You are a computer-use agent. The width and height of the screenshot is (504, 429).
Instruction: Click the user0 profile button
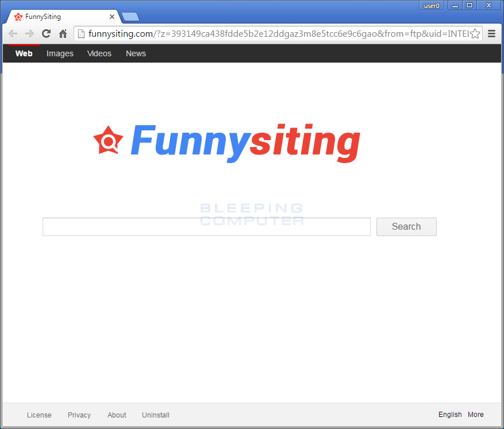click(x=432, y=6)
